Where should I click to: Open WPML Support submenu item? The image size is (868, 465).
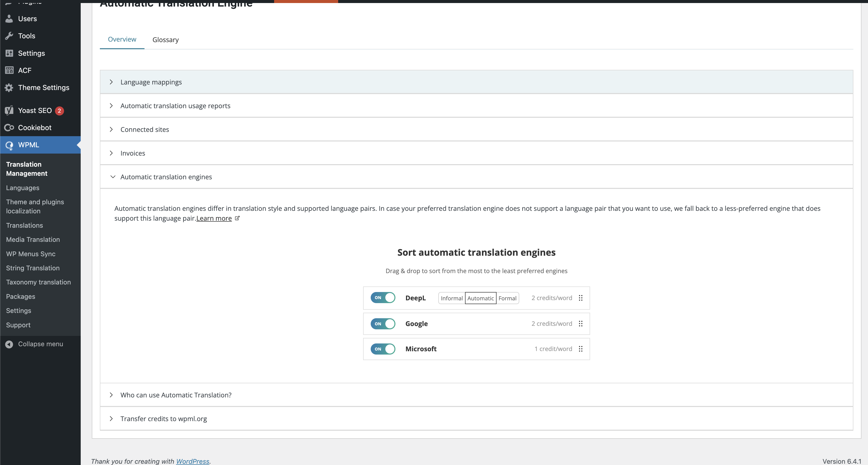tap(18, 325)
